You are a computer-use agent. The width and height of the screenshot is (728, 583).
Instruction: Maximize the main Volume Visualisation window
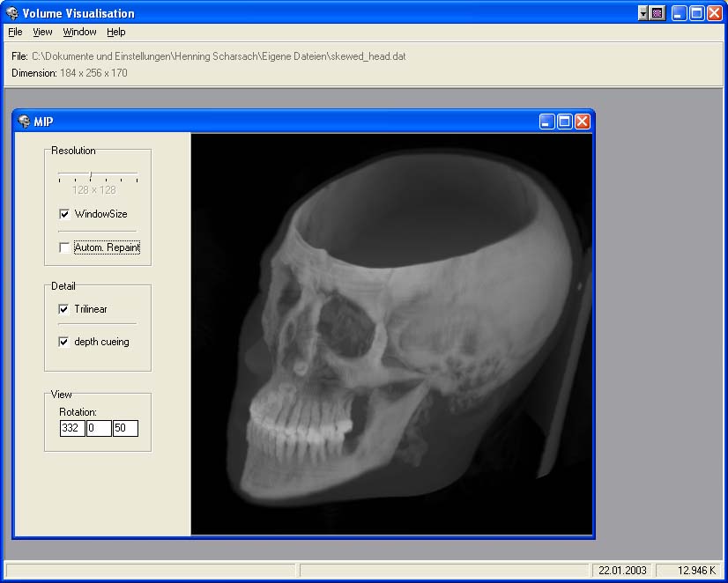click(696, 13)
